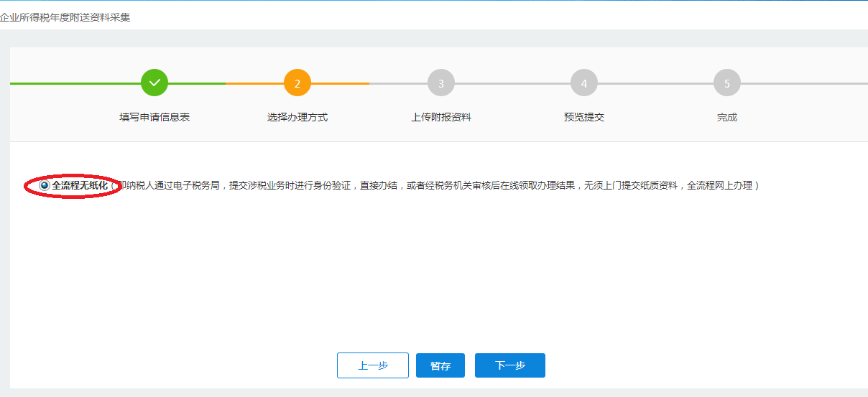Click the gray progress line between steps 3 and 4
The height and width of the screenshot is (397, 868).
pos(512,83)
